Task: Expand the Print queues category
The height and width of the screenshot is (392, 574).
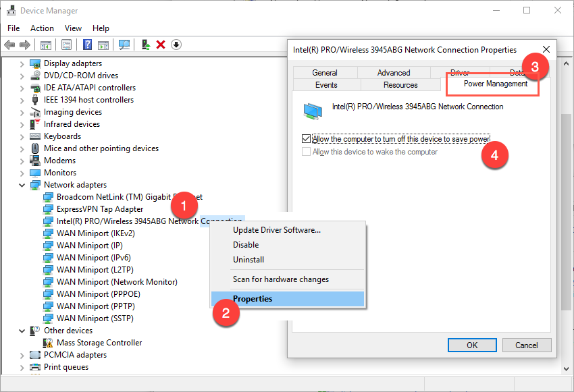Action: [22, 367]
